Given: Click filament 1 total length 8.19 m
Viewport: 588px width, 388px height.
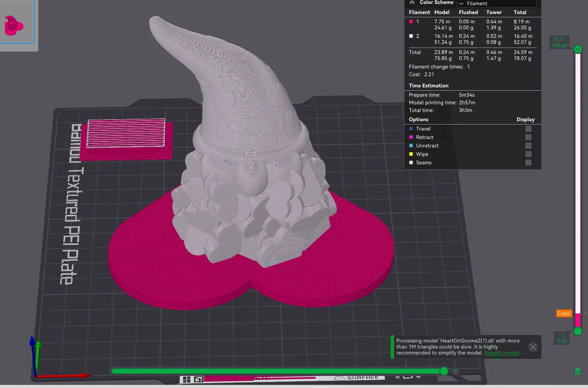Looking at the screenshot, I should tap(521, 22).
